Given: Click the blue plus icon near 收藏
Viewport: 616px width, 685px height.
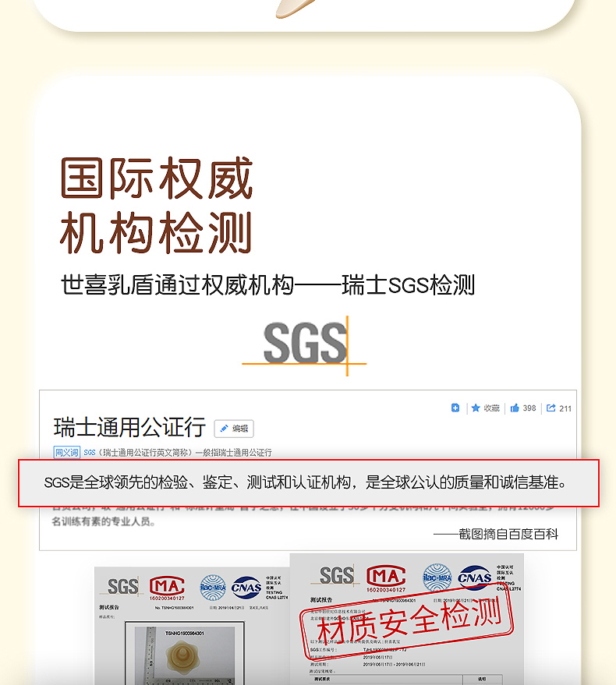Looking at the screenshot, I should pyautogui.click(x=455, y=408).
